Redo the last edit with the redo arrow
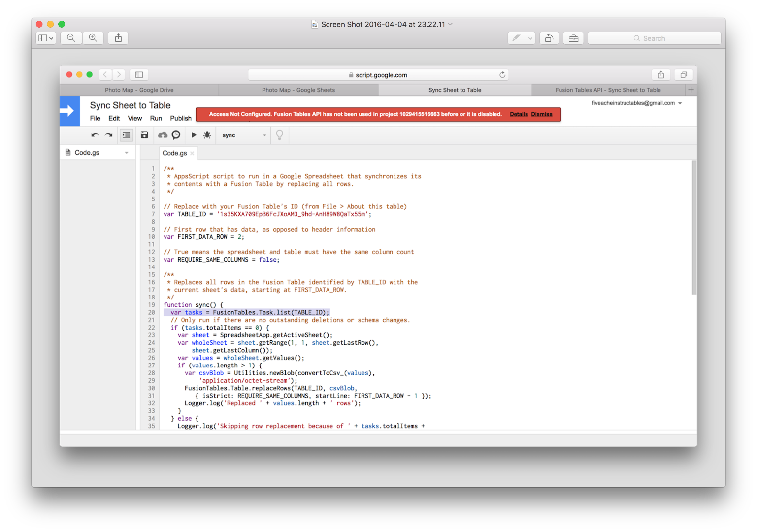Viewport: 757px width, 532px height. (x=108, y=135)
